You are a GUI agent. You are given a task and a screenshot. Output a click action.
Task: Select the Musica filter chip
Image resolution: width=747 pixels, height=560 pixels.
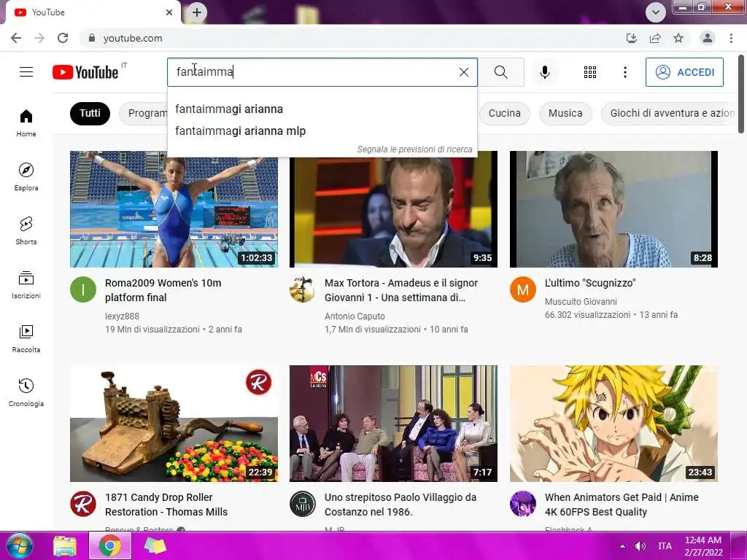[x=565, y=113]
